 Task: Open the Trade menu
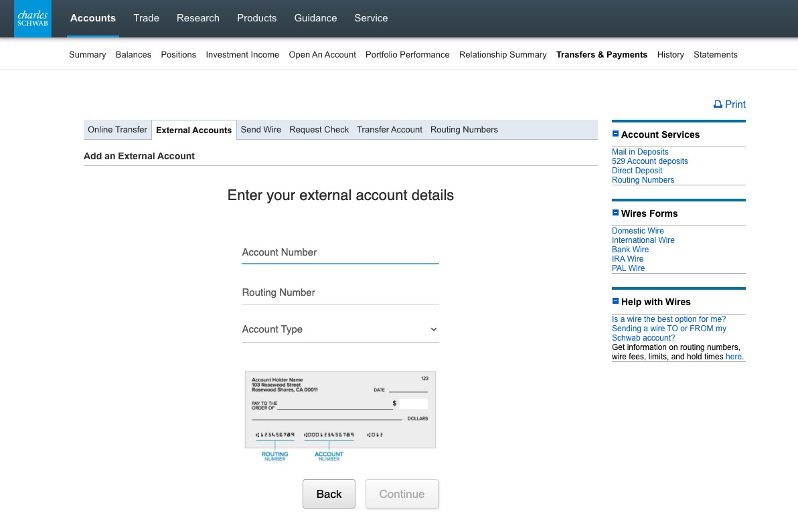click(146, 18)
